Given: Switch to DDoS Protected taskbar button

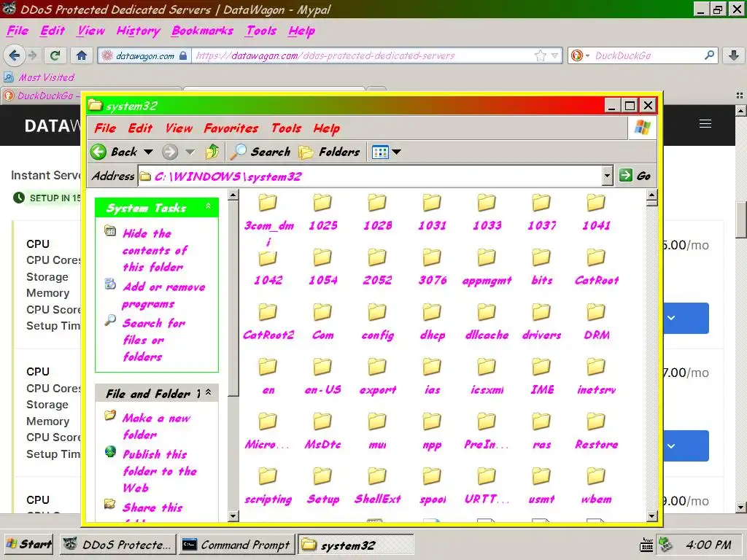Looking at the screenshot, I should (118, 544).
